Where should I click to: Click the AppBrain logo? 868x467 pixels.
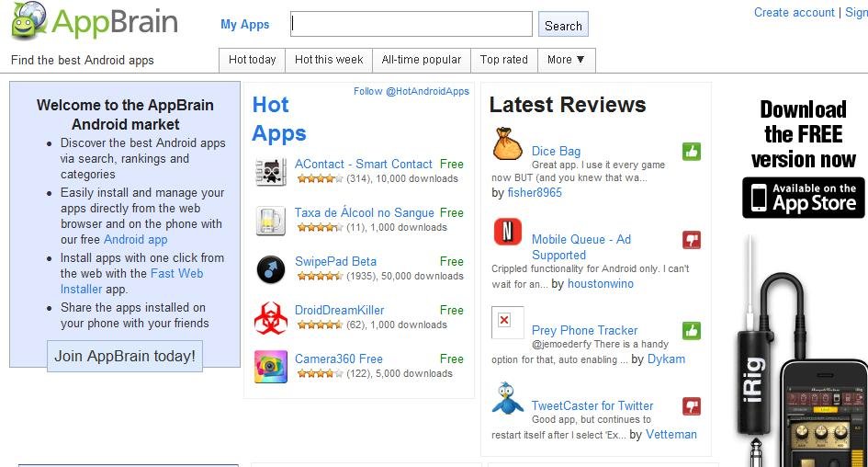point(95,22)
